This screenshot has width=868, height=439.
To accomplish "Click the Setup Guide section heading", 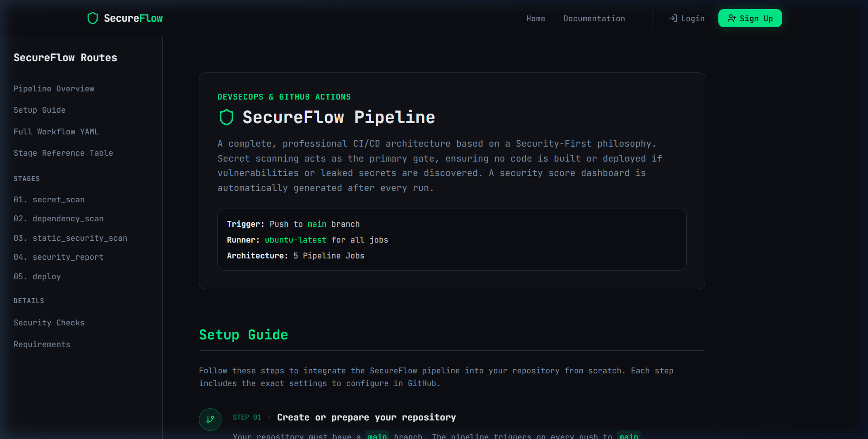I will (244, 334).
